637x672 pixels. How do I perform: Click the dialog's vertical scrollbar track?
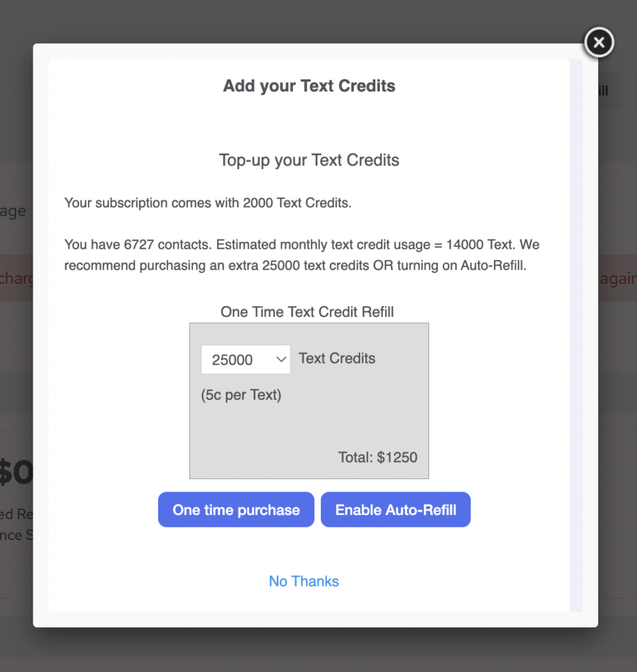pyautogui.click(x=576, y=328)
